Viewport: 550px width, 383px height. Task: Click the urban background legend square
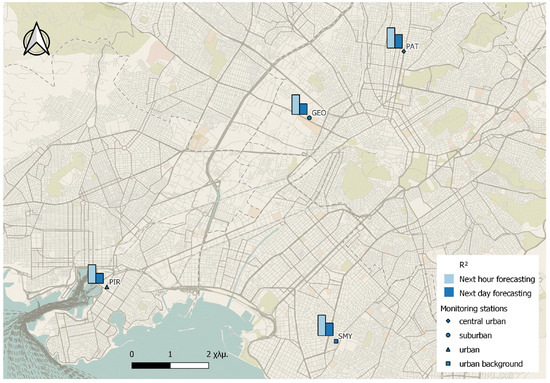tap(449, 364)
